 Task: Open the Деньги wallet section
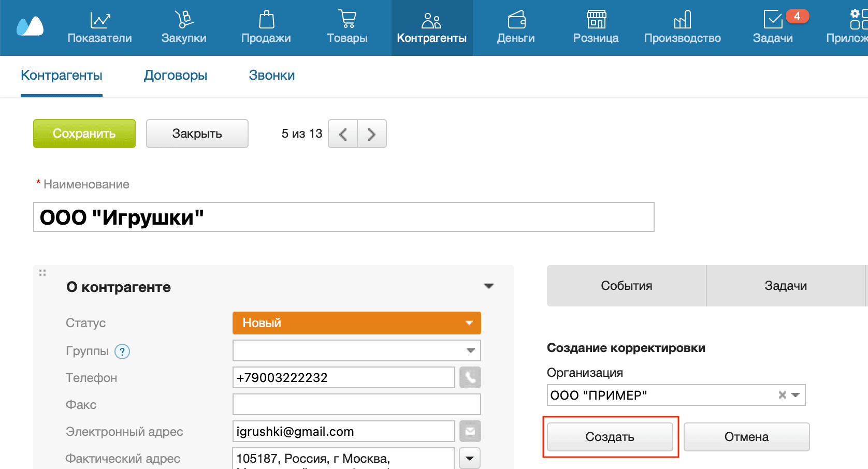516,27
